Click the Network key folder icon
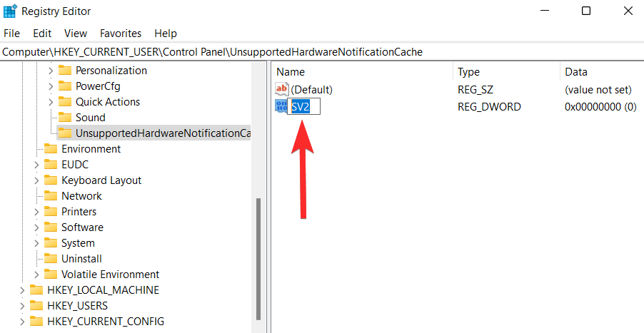The width and height of the screenshot is (644, 333). [x=51, y=196]
